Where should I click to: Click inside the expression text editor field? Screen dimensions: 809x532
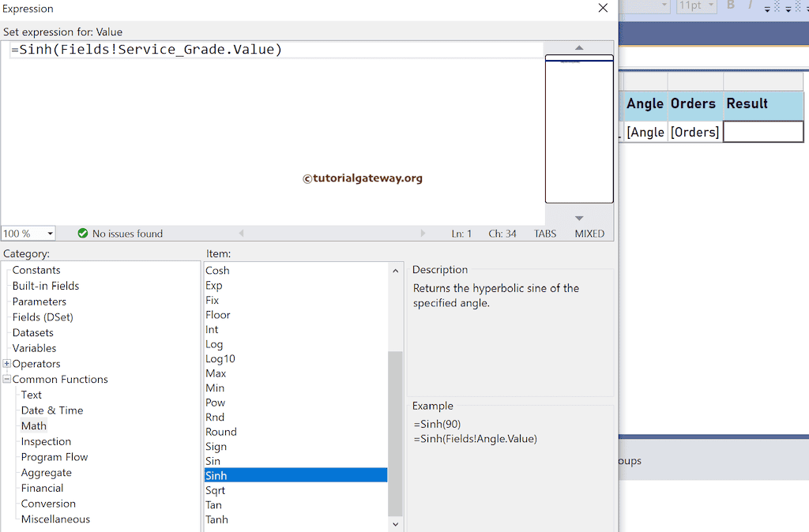(269, 118)
